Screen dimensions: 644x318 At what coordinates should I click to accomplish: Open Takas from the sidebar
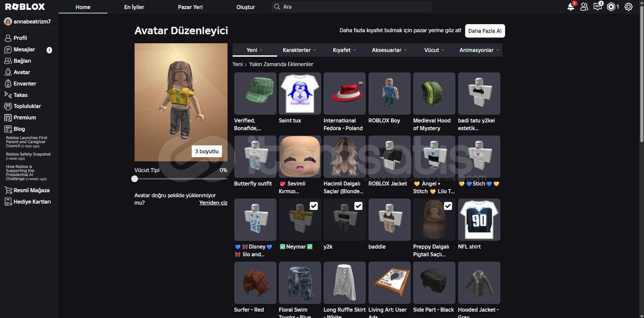[x=20, y=95]
